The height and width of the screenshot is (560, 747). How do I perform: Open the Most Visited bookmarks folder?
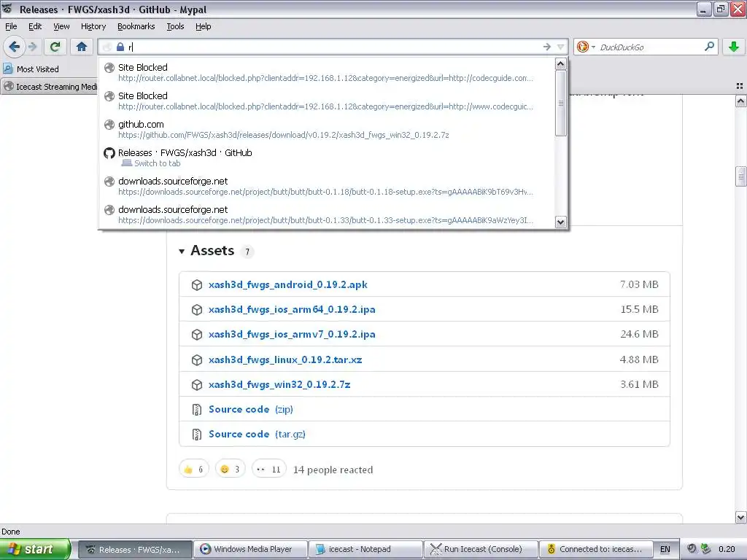point(31,69)
